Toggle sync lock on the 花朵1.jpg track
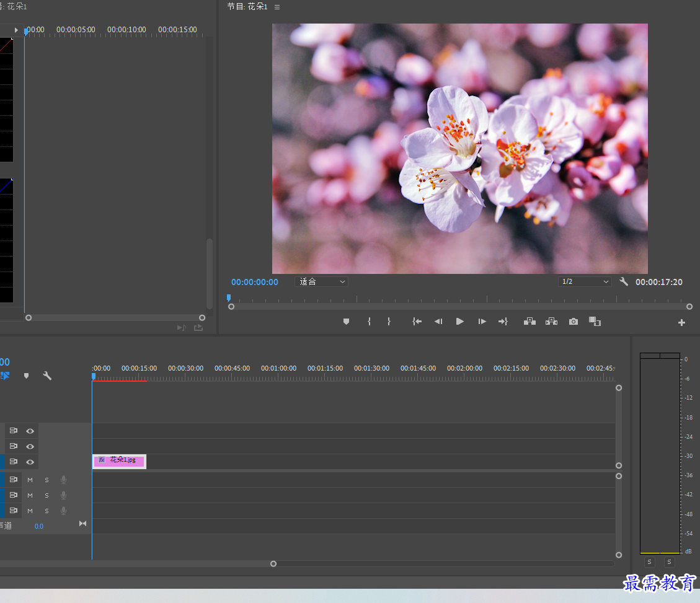Image resolution: width=700 pixels, height=603 pixels. point(14,462)
